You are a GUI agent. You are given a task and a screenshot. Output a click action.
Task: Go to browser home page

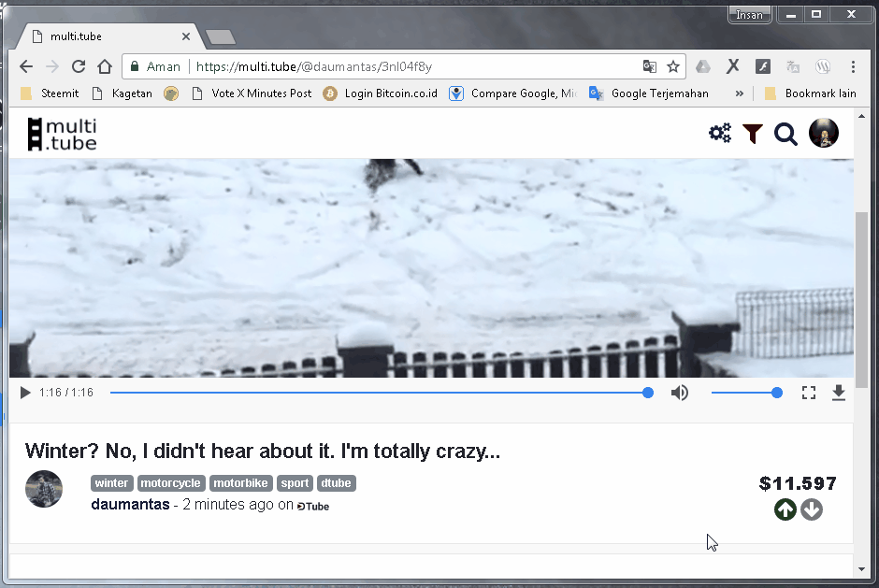[x=105, y=66]
